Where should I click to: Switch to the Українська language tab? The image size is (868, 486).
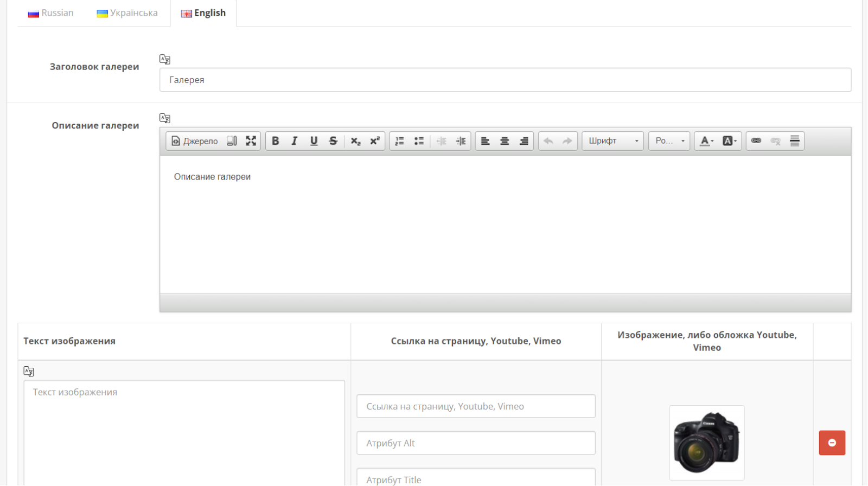(127, 13)
